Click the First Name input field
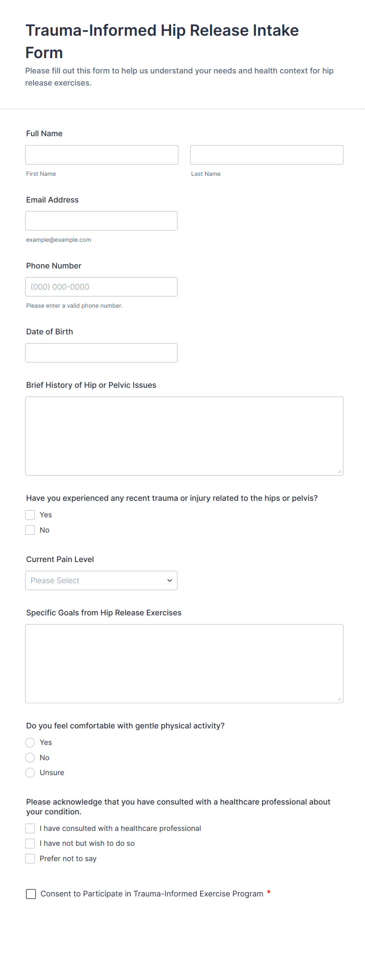Screen dimensions: 365x980 coord(102,155)
